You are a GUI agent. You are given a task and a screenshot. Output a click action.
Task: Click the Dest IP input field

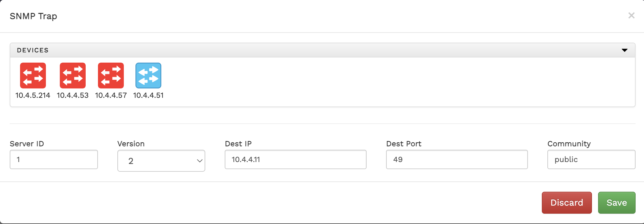[x=295, y=159]
